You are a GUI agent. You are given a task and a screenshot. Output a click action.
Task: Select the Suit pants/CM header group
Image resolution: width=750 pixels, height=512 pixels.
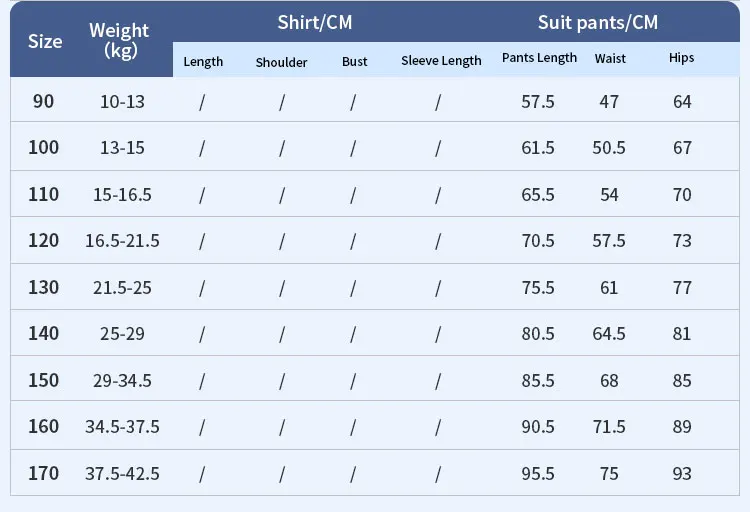(x=598, y=22)
